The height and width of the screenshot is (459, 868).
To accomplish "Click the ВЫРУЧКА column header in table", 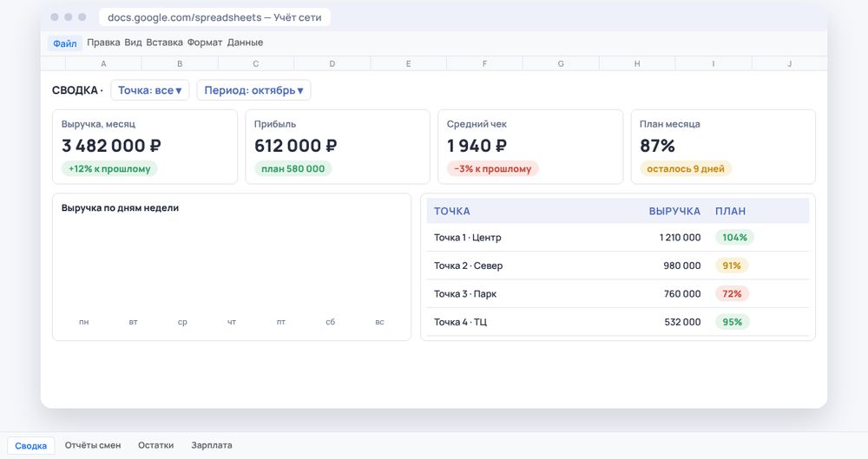I will coord(674,211).
